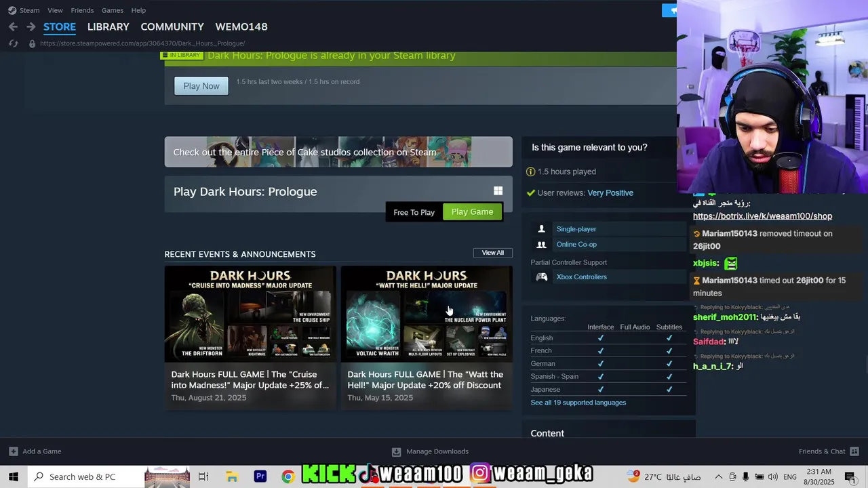The width and height of the screenshot is (868, 488).
Task: Open Google Chrome from the taskbar
Action: pyautogui.click(x=288, y=476)
